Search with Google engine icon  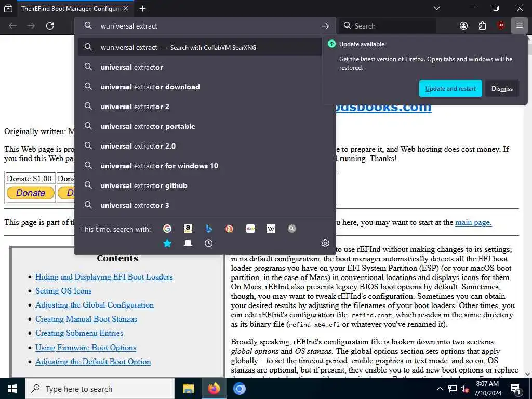tap(167, 229)
